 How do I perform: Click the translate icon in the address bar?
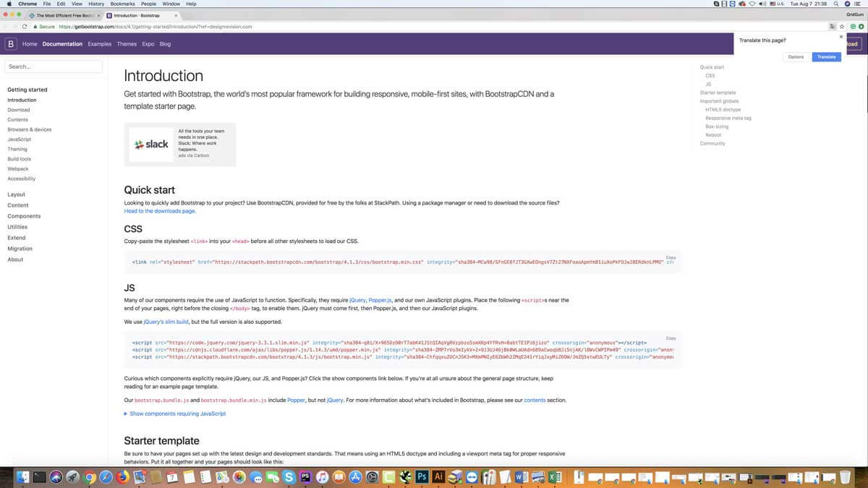(x=833, y=27)
